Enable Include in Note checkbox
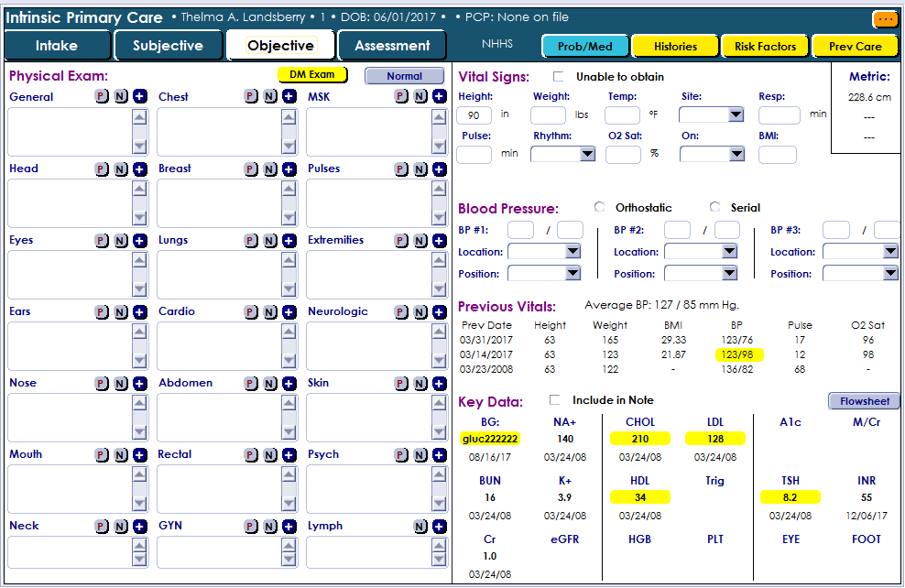905x588 pixels. [x=554, y=400]
